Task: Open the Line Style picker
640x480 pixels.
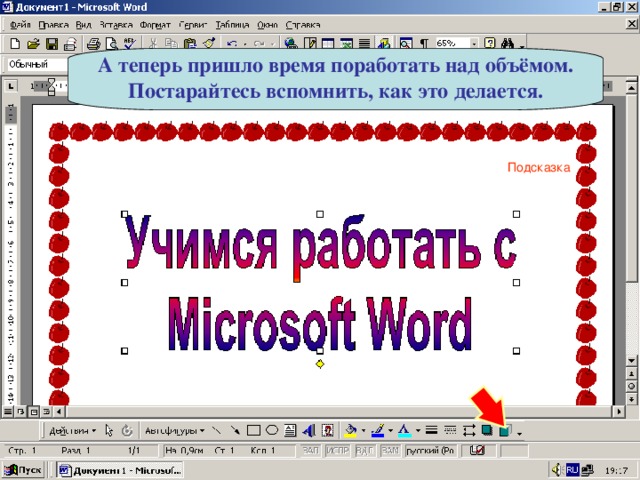Action: click(x=431, y=430)
